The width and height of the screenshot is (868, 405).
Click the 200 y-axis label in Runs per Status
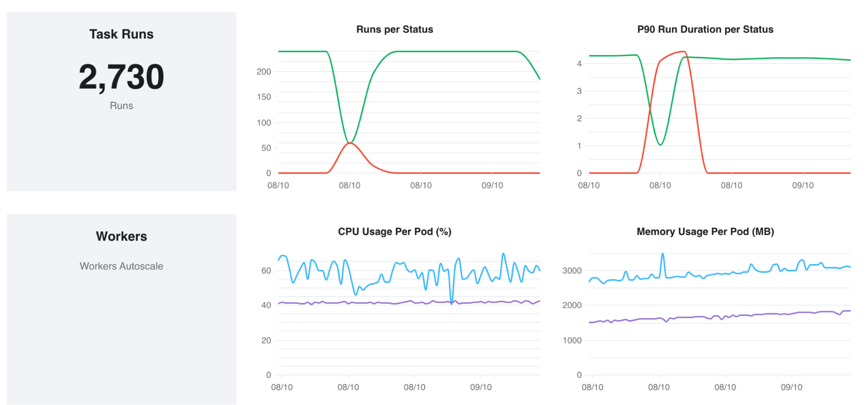tap(264, 72)
